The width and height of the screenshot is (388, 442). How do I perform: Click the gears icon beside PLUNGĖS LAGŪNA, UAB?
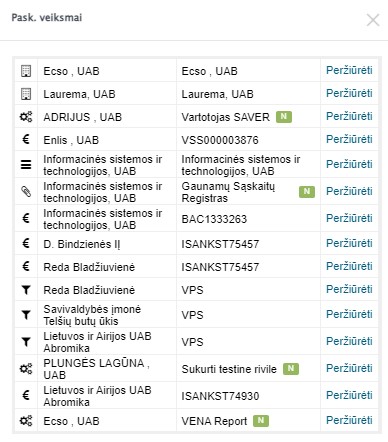(26, 369)
